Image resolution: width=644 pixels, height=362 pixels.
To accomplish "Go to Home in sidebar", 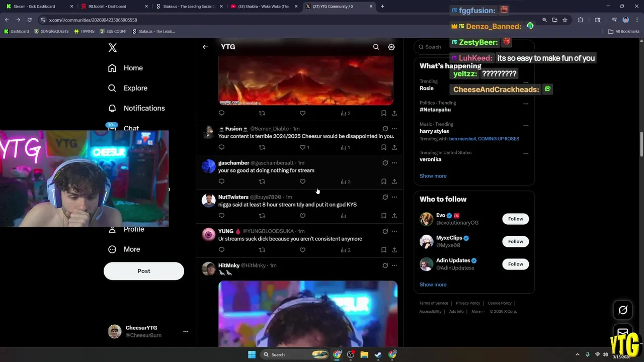I will pos(126,68).
